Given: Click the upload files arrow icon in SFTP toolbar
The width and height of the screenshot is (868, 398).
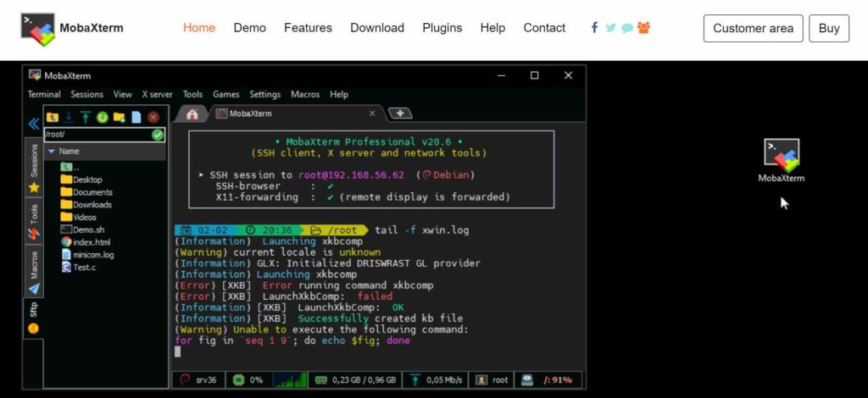Looking at the screenshot, I should [x=86, y=117].
